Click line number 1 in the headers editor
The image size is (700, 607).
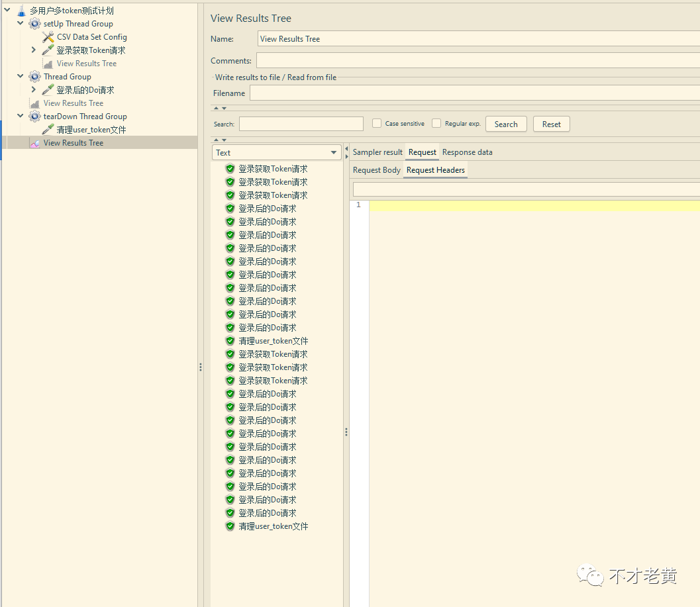point(358,205)
